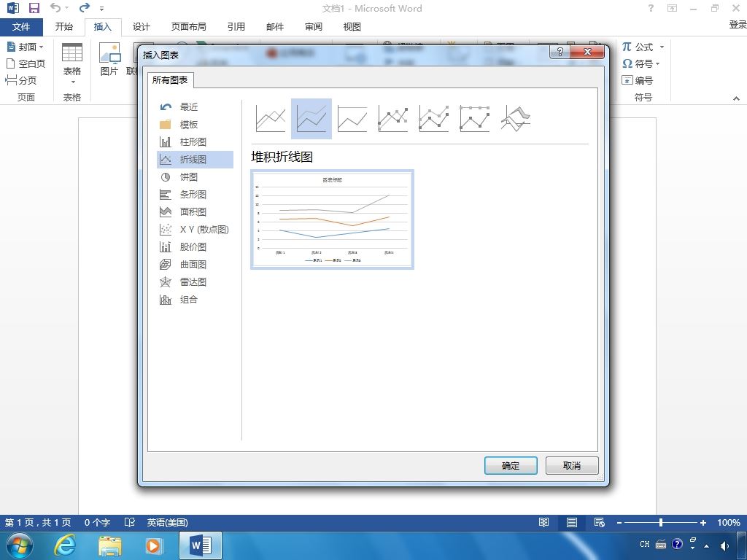This screenshot has width=747, height=560.
Task: Click the page count status 第1页,共1页
Action: click(x=38, y=522)
